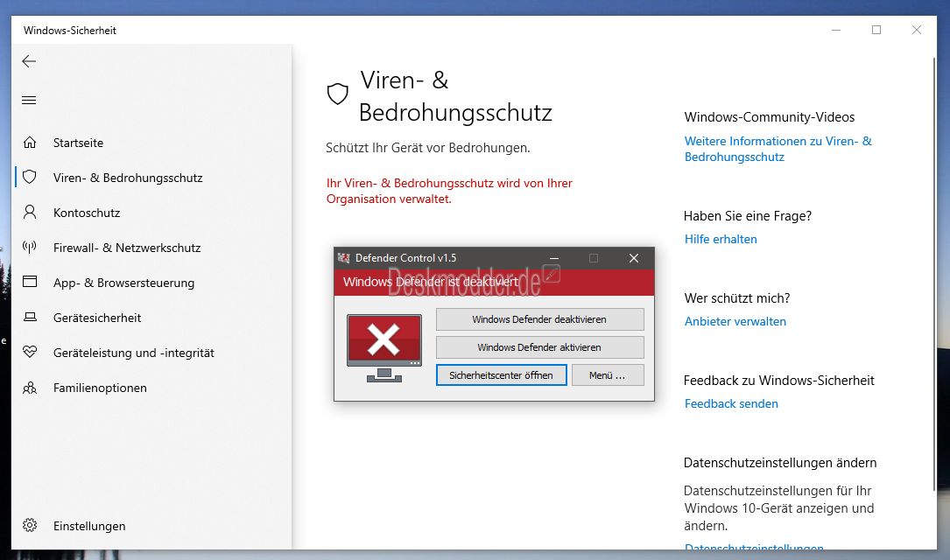Minimize the Defender Control window
The width and height of the screenshot is (950, 560).
tap(553, 258)
